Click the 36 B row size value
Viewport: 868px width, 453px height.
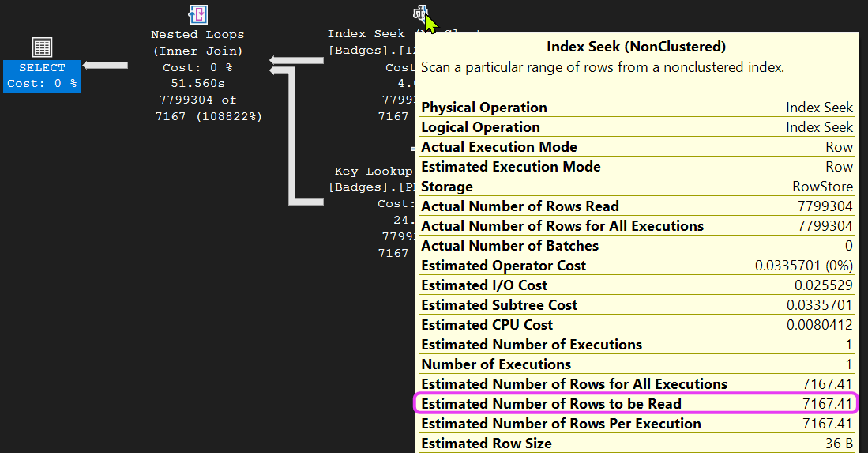(x=840, y=444)
